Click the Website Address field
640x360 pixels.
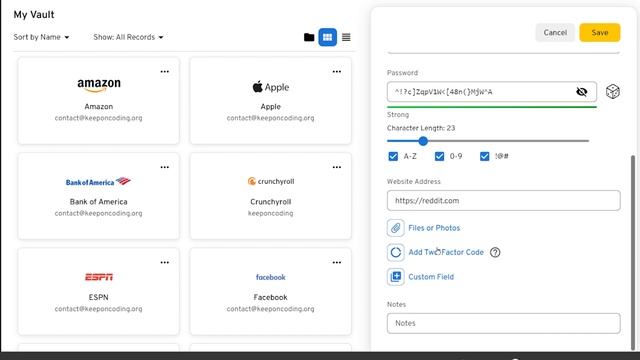[504, 200]
